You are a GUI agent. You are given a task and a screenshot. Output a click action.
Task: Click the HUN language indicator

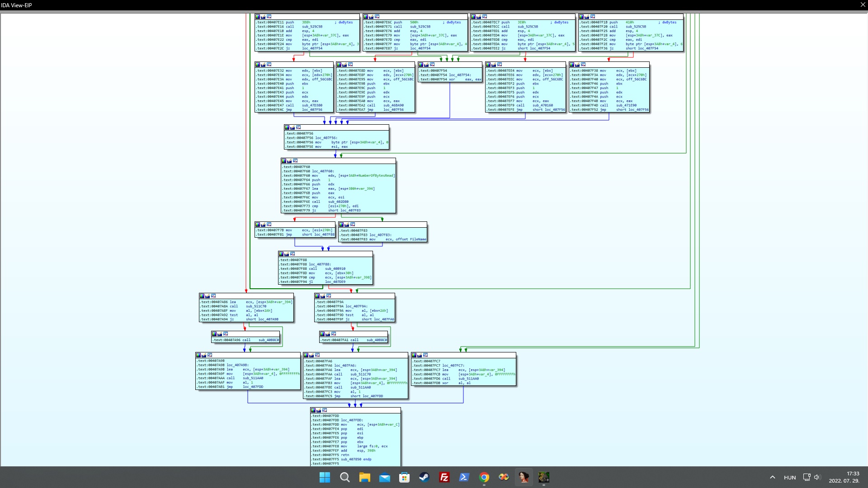[790, 478]
